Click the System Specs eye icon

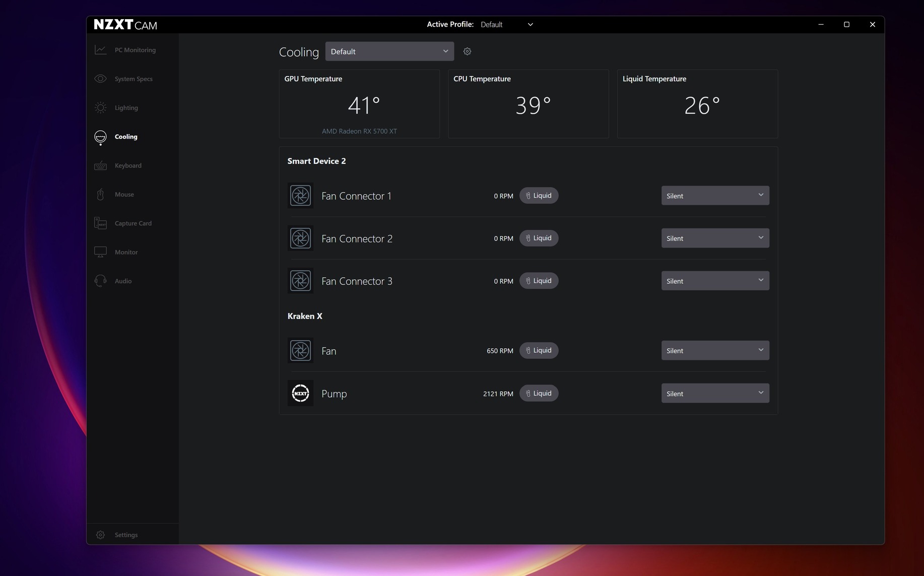[100, 79]
